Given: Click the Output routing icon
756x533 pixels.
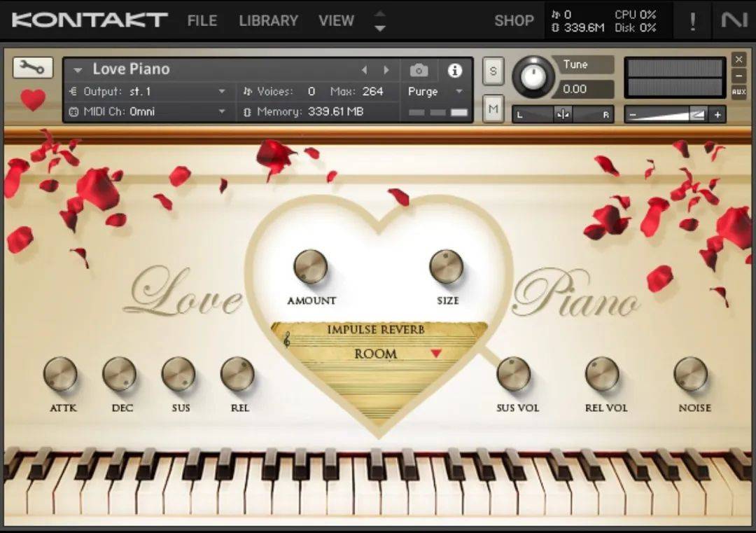Looking at the screenshot, I should (73, 91).
